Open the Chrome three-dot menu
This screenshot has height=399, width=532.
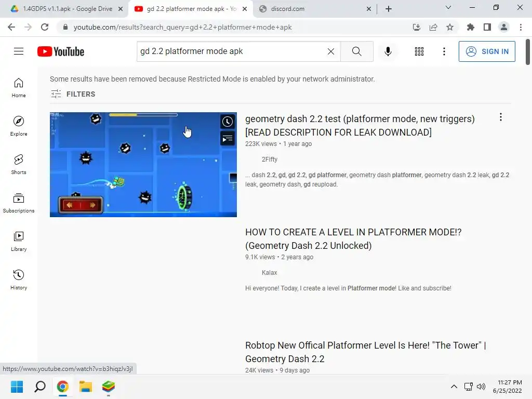tap(521, 27)
